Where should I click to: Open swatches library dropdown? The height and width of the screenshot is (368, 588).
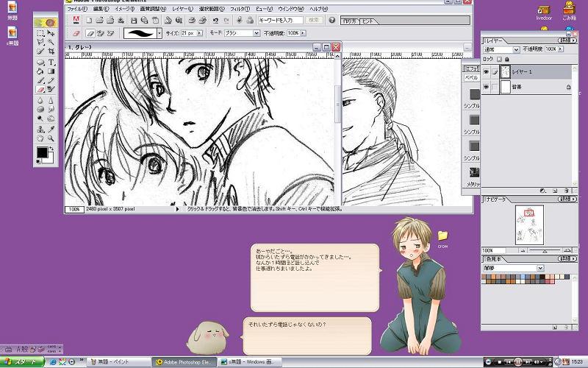point(540,268)
